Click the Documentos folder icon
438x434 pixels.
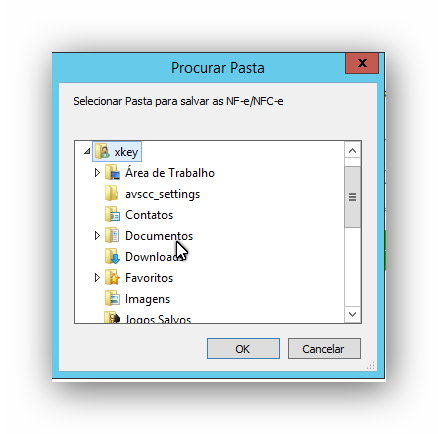pos(112,236)
